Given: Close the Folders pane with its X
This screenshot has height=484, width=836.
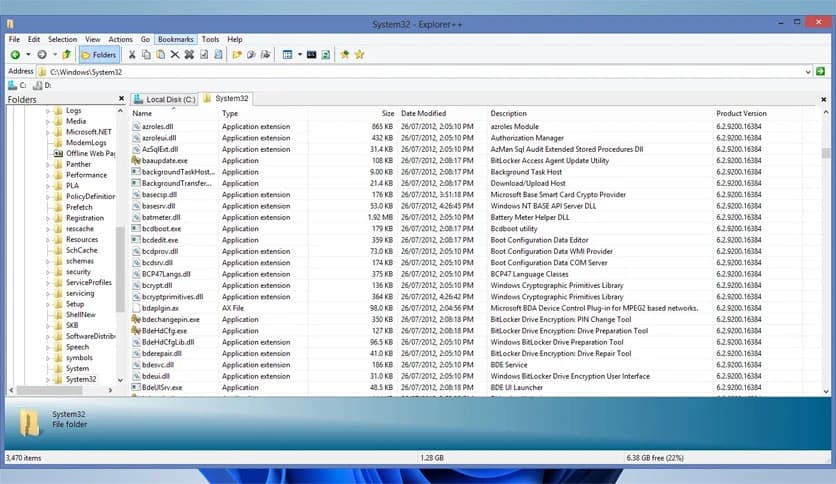Looking at the screenshot, I should (x=121, y=99).
